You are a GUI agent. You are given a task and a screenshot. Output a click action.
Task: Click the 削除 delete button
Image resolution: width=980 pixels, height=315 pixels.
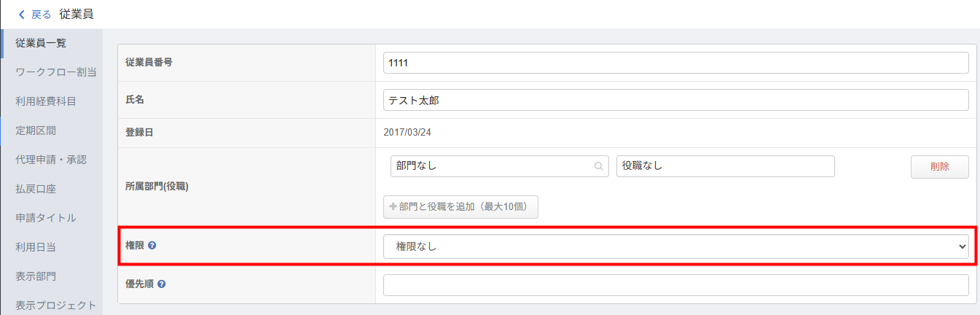pos(939,166)
